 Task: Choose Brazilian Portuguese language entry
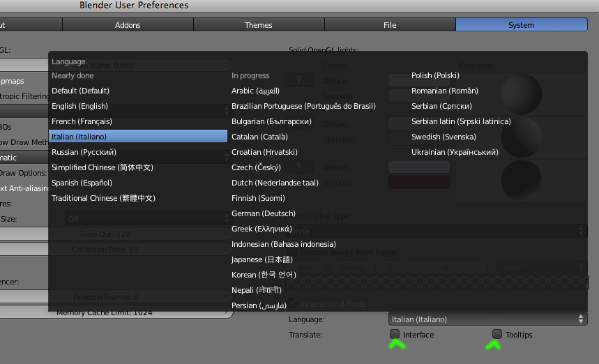pos(303,106)
